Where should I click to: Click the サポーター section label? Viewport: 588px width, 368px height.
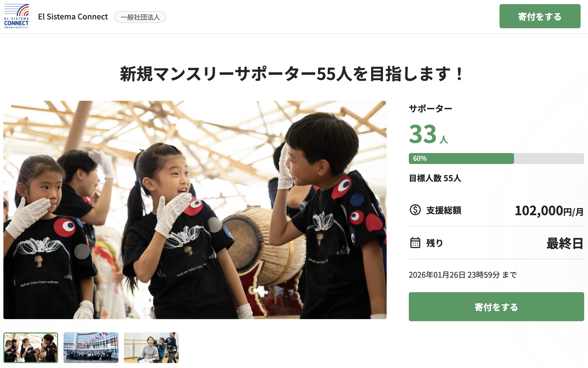(430, 109)
